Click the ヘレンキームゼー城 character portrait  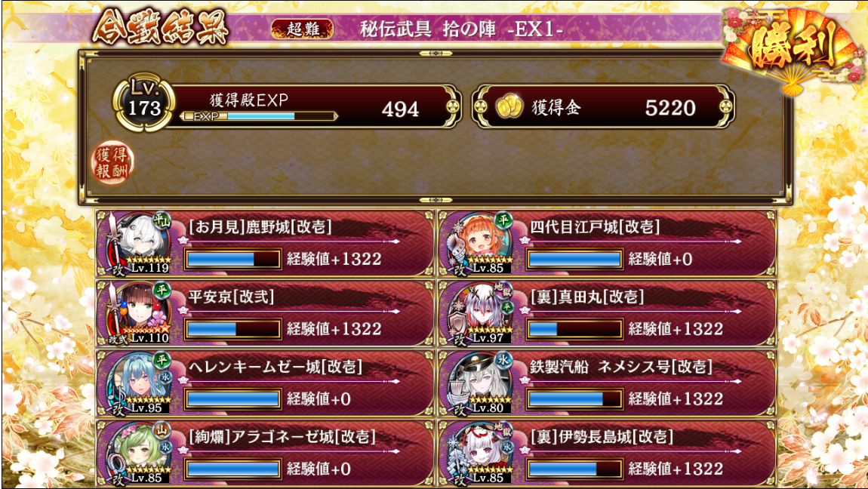[x=138, y=383]
